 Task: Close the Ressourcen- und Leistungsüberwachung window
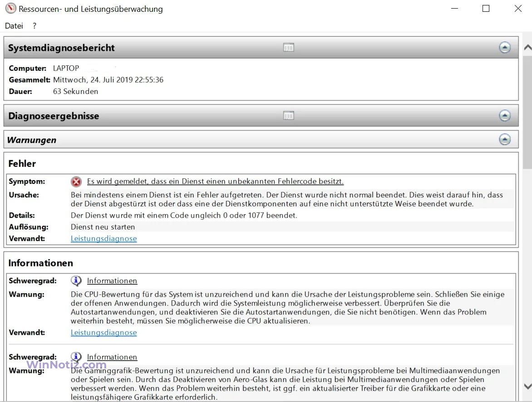tap(518, 9)
